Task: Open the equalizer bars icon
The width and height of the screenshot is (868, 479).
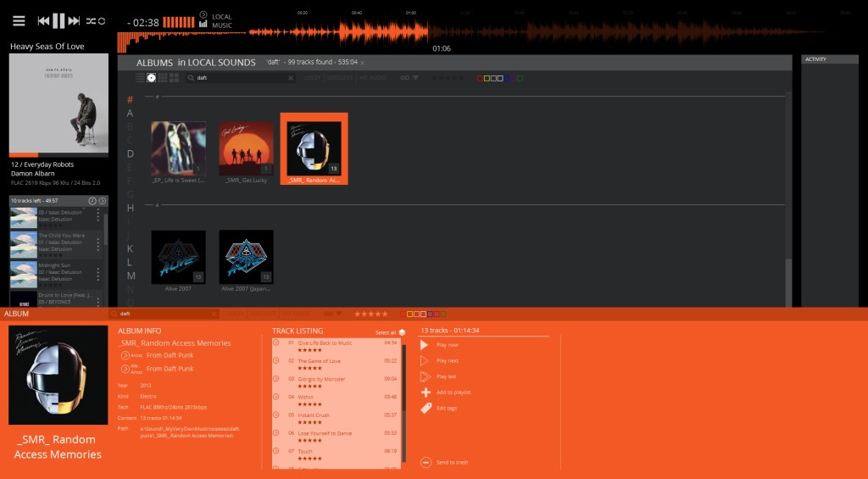Action: (x=203, y=24)
